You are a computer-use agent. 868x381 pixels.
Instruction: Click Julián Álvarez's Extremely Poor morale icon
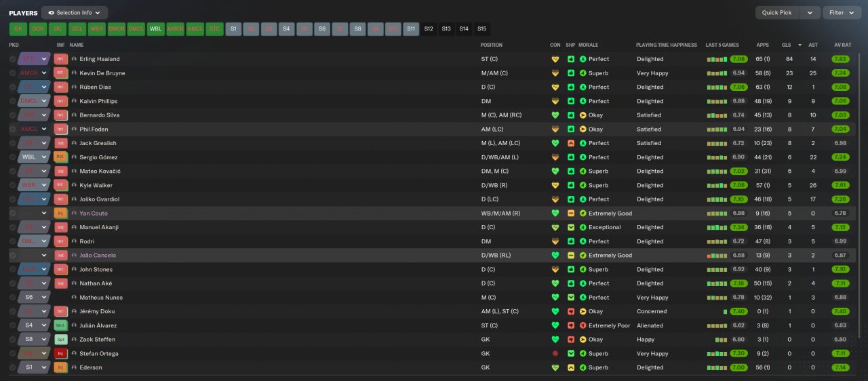(x=583, y=325)
